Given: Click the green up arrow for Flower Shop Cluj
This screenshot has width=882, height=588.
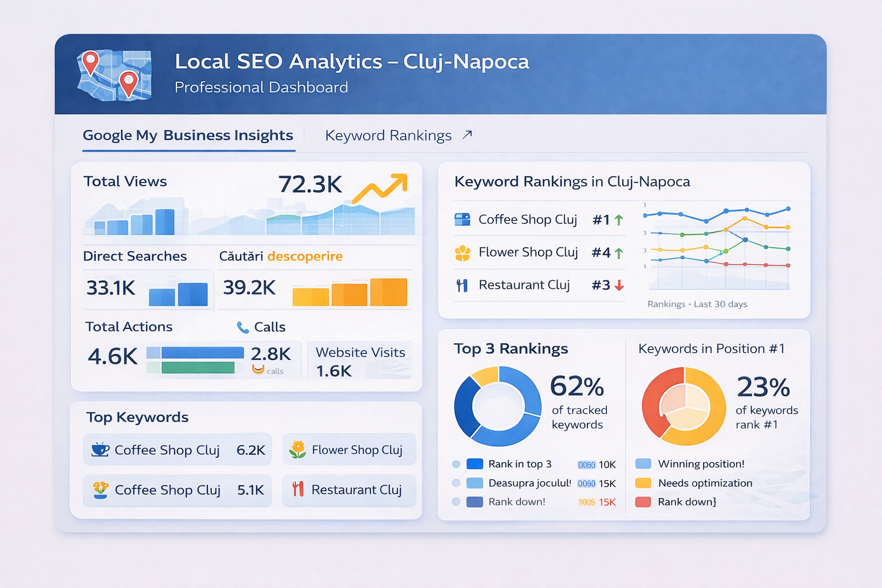Looking at the screenshot, I should [619, 253].
